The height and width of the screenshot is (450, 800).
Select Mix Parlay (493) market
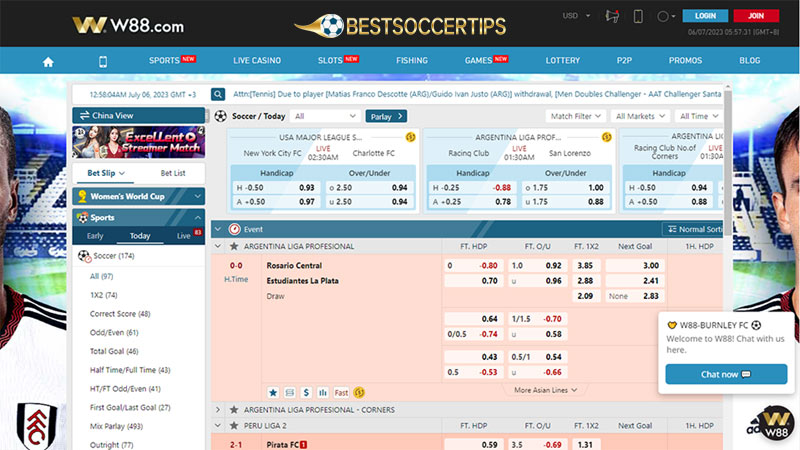[116, 427]
